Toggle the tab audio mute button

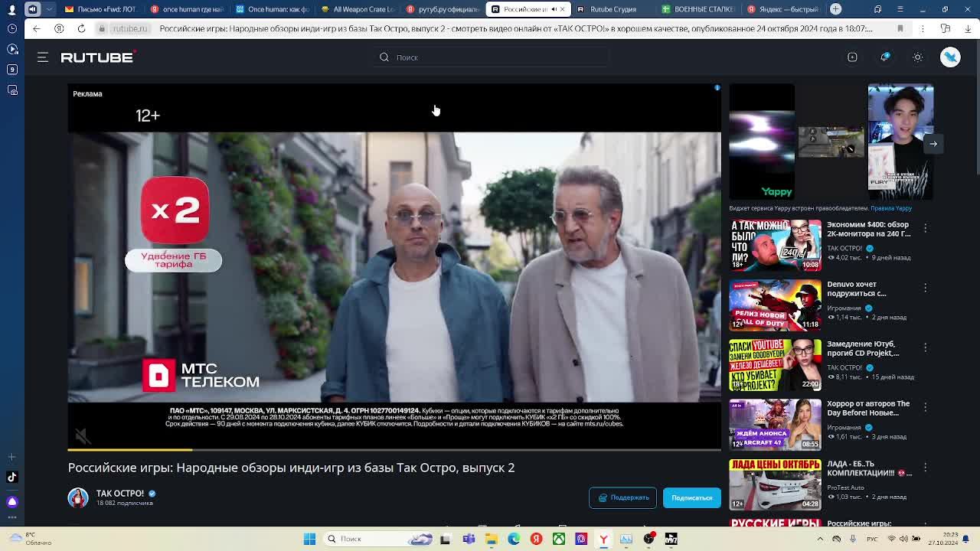(x=32, y=9)
